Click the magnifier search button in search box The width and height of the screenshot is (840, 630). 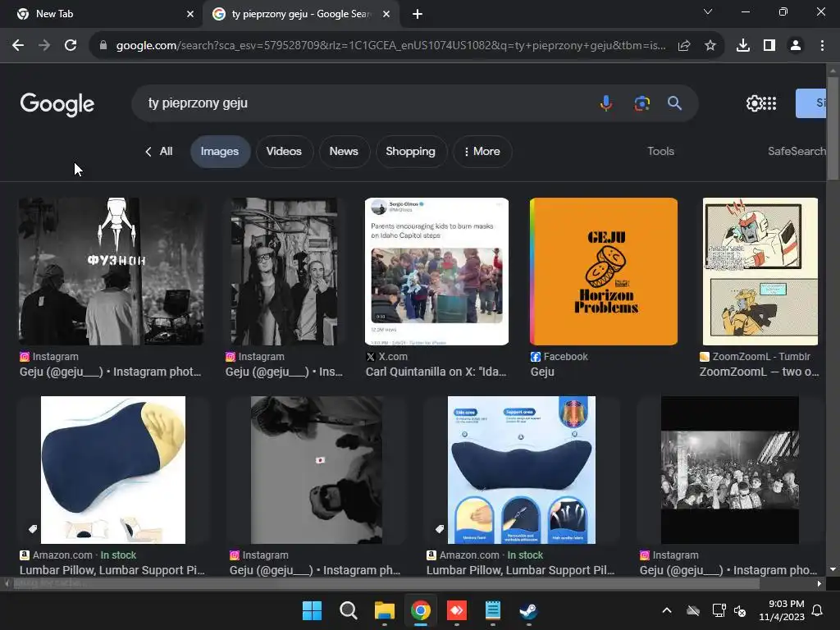click(674, 103)
